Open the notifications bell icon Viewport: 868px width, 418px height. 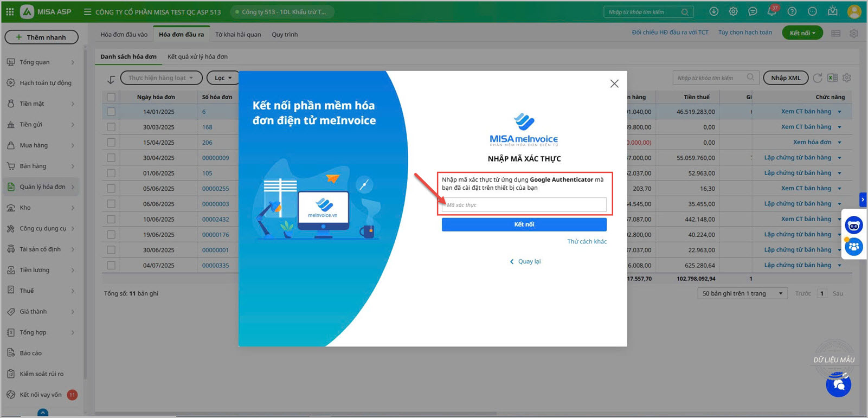pyautogui.click(x=771, y=11)
